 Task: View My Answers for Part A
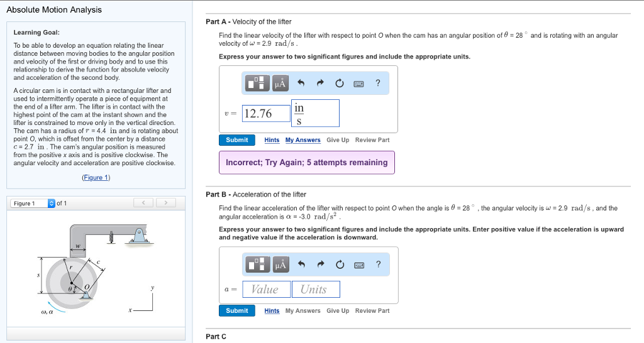pyautogui.click(x=303, y=140)
